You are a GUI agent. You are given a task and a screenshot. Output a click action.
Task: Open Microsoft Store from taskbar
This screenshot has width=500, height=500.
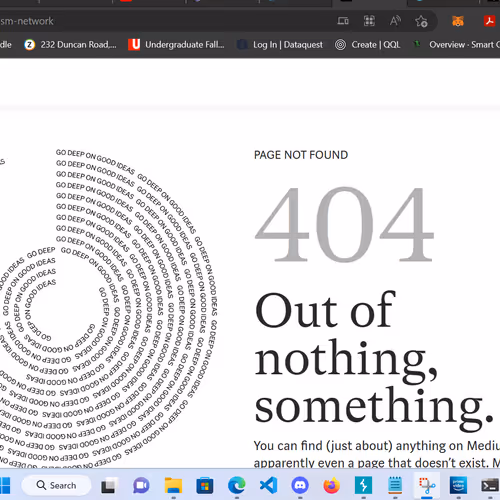click(205, 485)
